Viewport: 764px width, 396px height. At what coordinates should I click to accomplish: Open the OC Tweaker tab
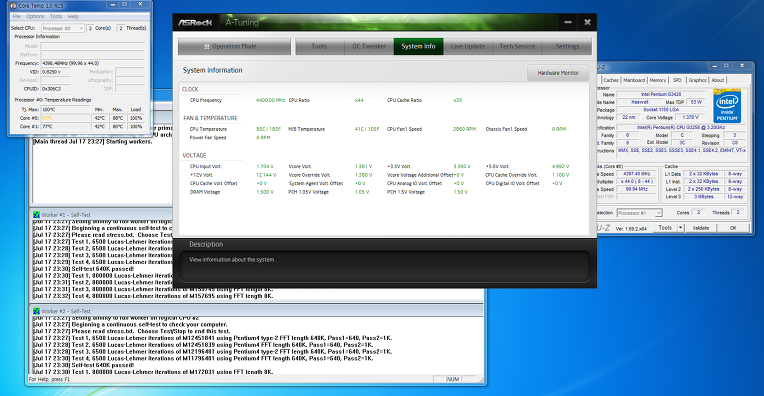(369, 46)
